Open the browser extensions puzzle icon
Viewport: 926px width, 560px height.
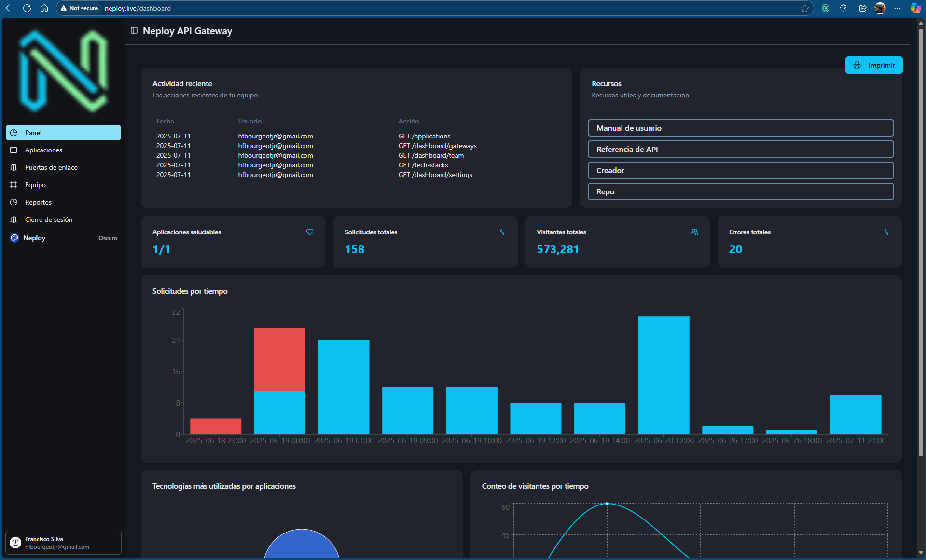coord(843,8)
